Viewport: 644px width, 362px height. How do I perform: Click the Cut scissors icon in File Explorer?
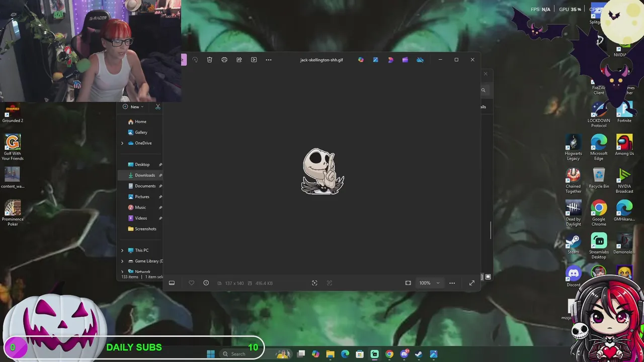click(157, 107)
